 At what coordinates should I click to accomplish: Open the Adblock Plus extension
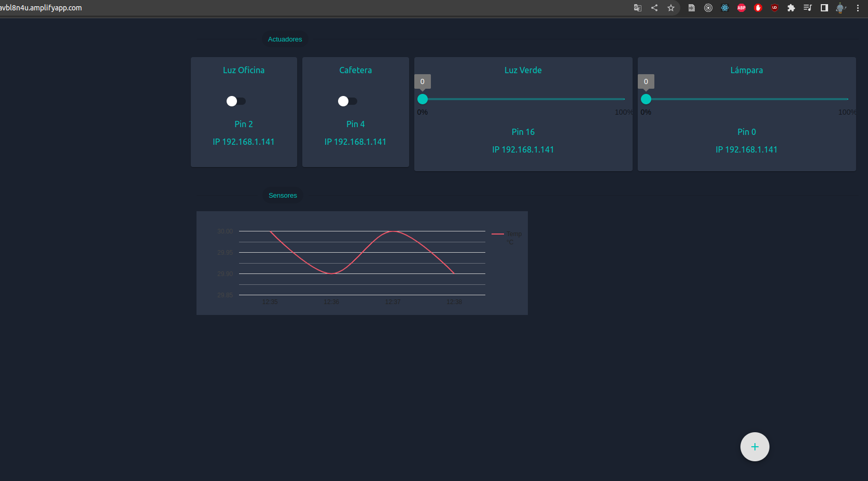(x=741, y=8)
